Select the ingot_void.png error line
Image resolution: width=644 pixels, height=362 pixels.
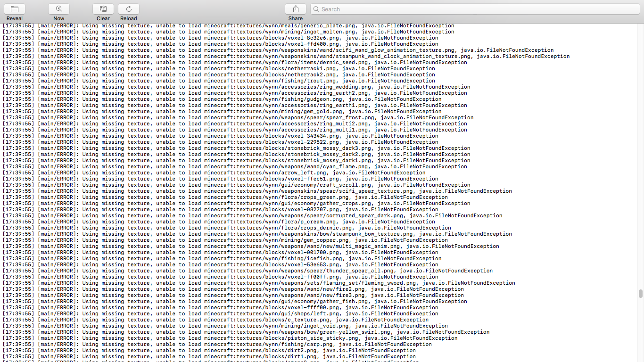(225, 326)
